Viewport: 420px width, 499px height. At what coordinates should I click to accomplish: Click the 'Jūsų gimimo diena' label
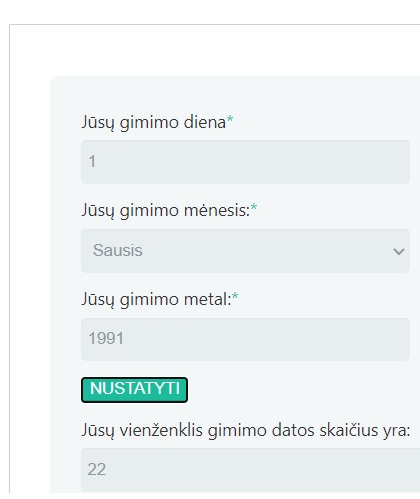click(154, 122)
